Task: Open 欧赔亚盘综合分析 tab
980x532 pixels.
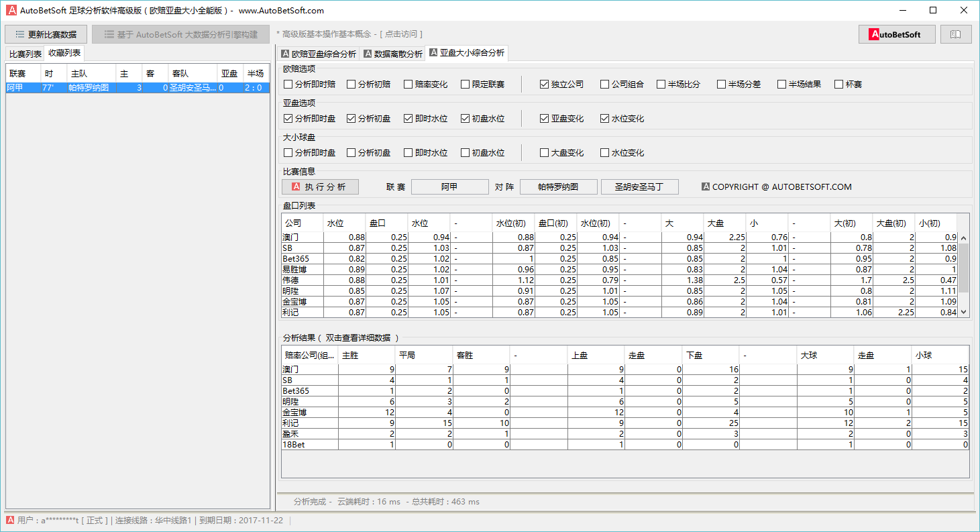Action: click(x=319, y=54)
